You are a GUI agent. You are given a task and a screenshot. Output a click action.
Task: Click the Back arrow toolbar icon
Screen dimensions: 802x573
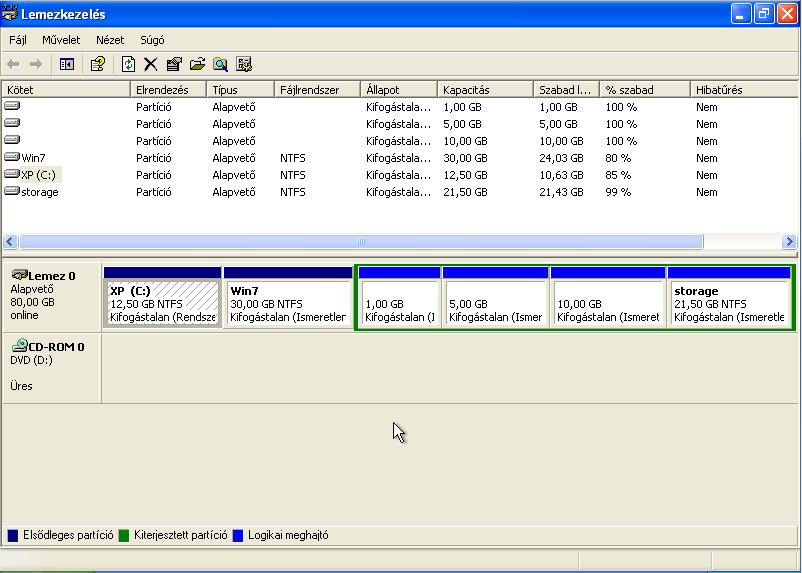tap(13, 64)
